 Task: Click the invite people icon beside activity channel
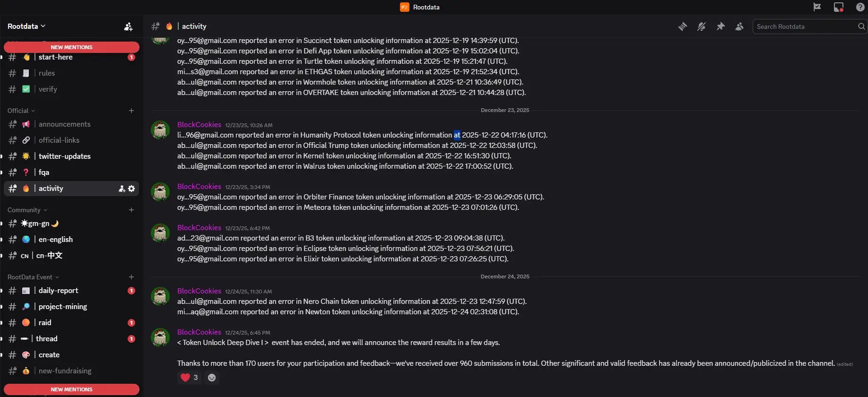click(x=122, y=188)
